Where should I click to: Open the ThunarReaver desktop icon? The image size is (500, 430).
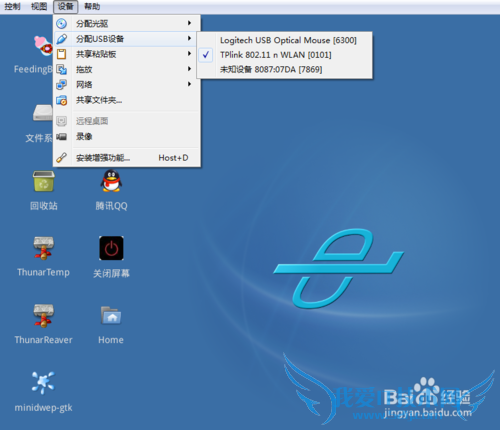coord(43,316)
